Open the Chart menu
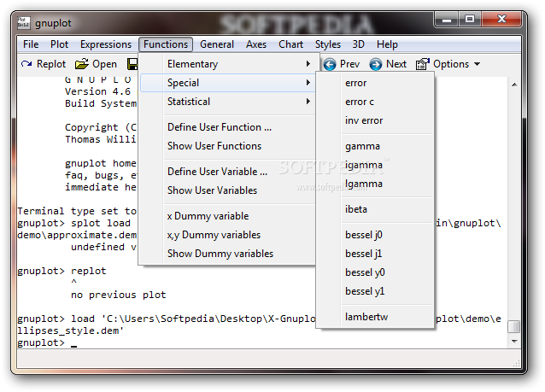 [290, 44]
